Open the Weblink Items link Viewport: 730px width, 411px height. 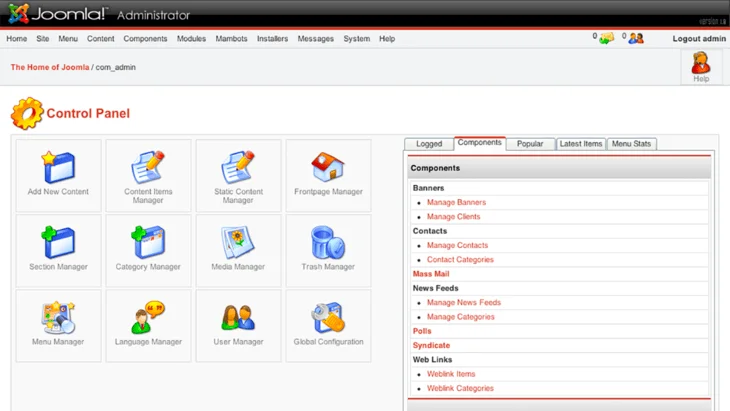(451, 374)
